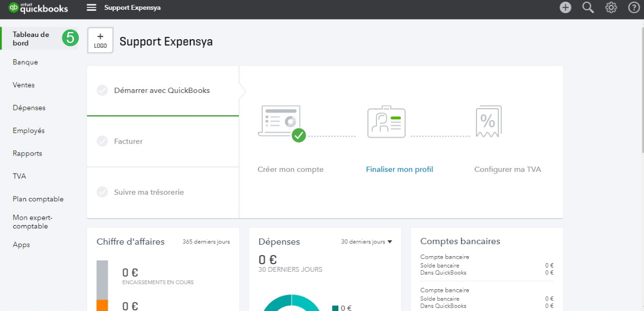This screenshot has width=644, height=311.
Task: Click the Finaliser mon profil link
Action: pyautogui.click(x=399, y=169)
